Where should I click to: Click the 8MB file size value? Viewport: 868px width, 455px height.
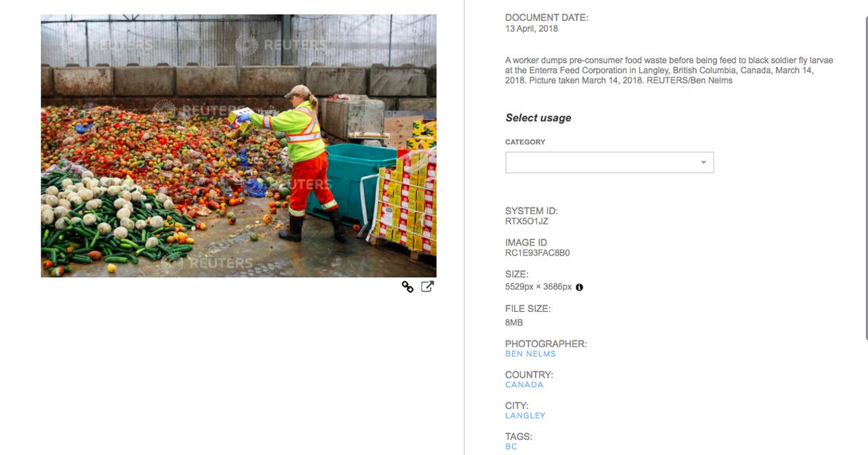point(514,323)
